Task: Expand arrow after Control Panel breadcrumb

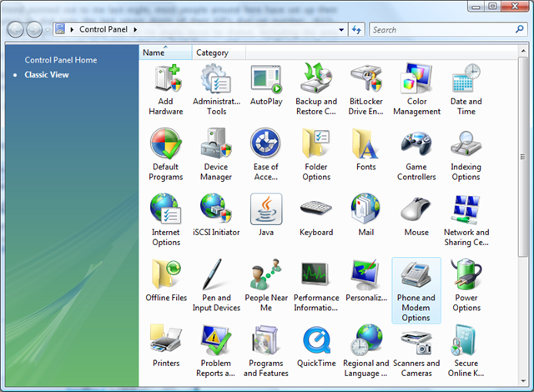Action: click(135, 29)
